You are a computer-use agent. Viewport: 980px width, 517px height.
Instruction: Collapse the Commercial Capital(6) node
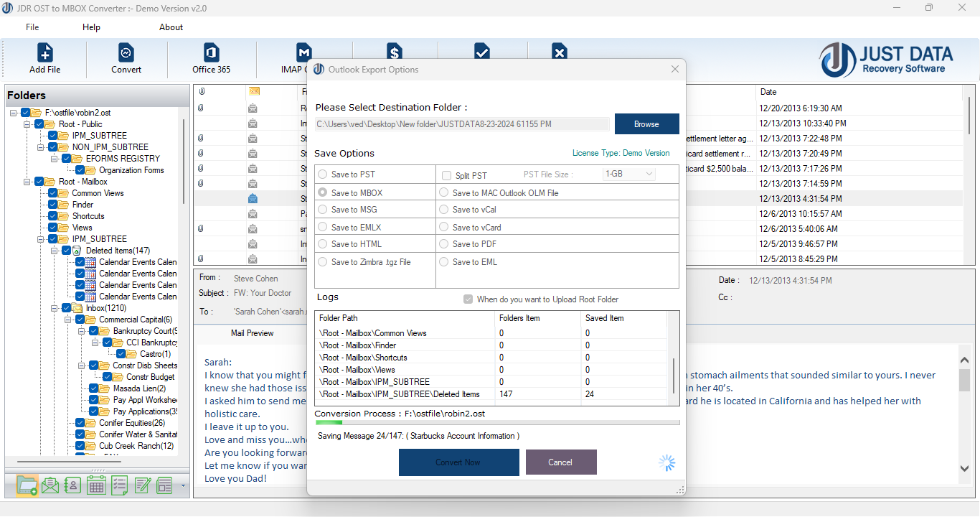(x=68, y=320)
